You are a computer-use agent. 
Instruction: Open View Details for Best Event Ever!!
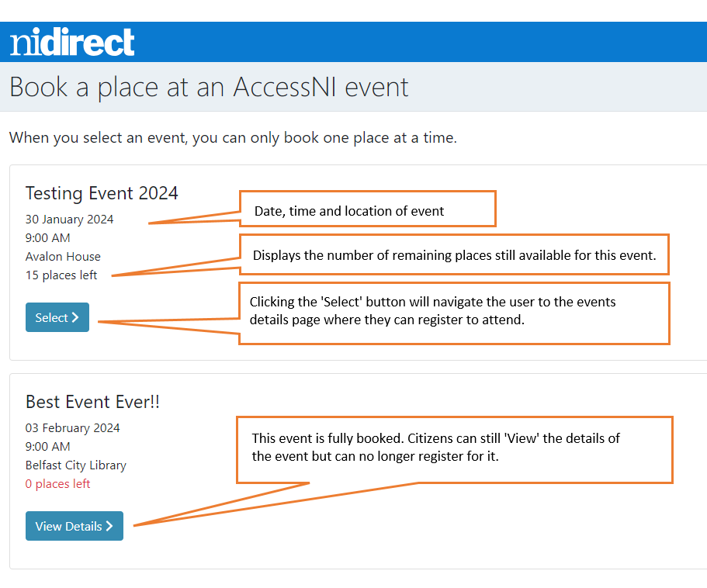point(74,526)
